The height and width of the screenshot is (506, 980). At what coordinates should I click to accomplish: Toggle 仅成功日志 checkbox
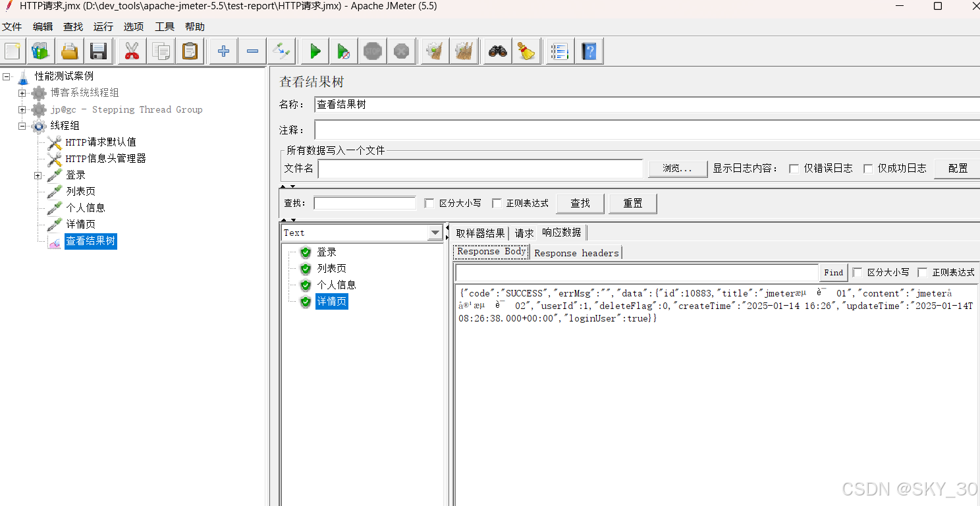(x=868, y=169)
